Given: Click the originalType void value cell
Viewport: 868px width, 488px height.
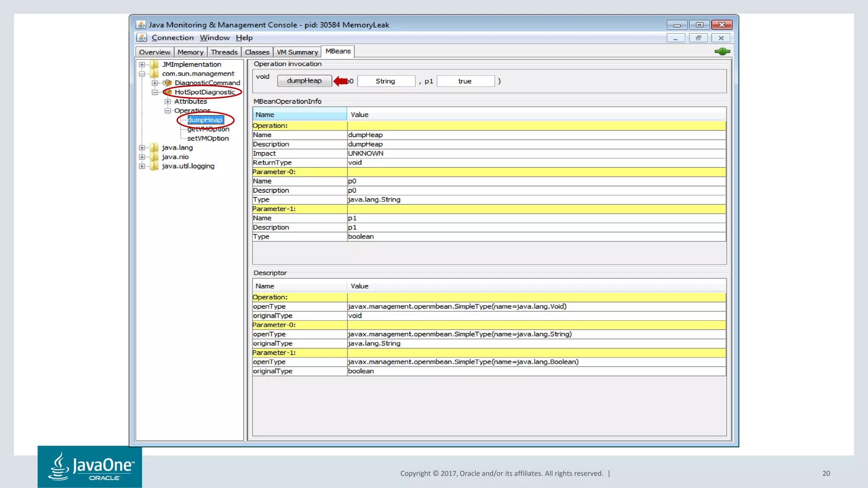Looking at the screenshot, I should click(x=537, y=316).
